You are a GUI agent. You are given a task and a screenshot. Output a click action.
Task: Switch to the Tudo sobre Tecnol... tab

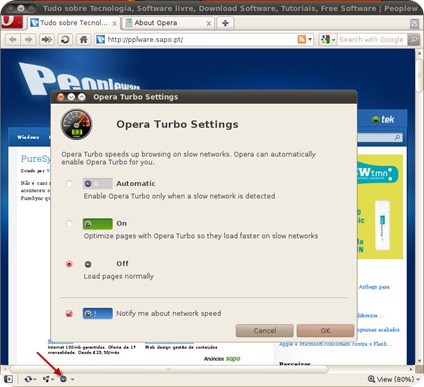(73, 23)
